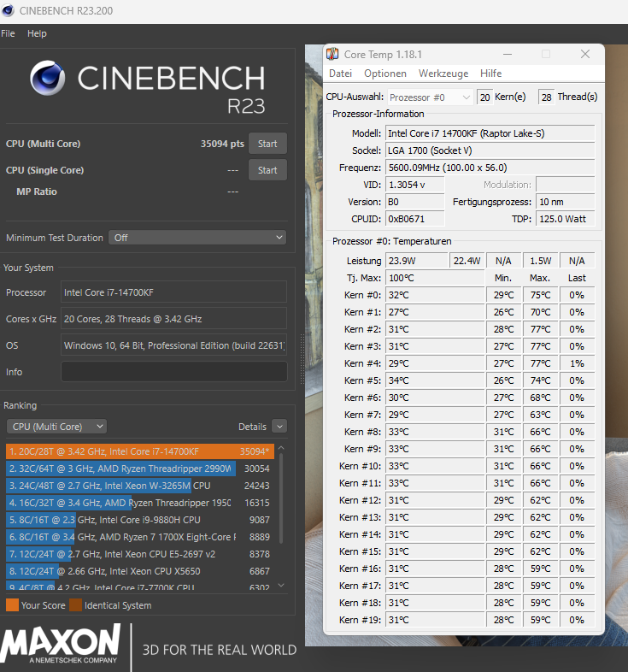Click the MP Ratio label
The width and height of the screenshot is (628, 672).
[x=37, y=192]
